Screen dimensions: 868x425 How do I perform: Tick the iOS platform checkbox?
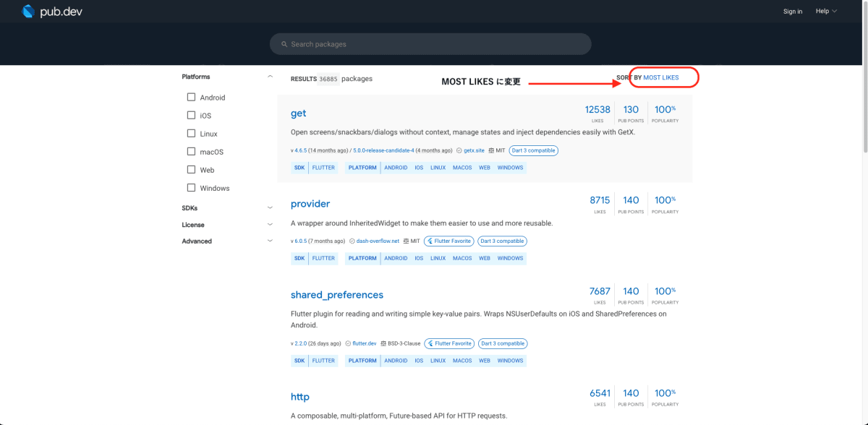click(x=191, y=115)
